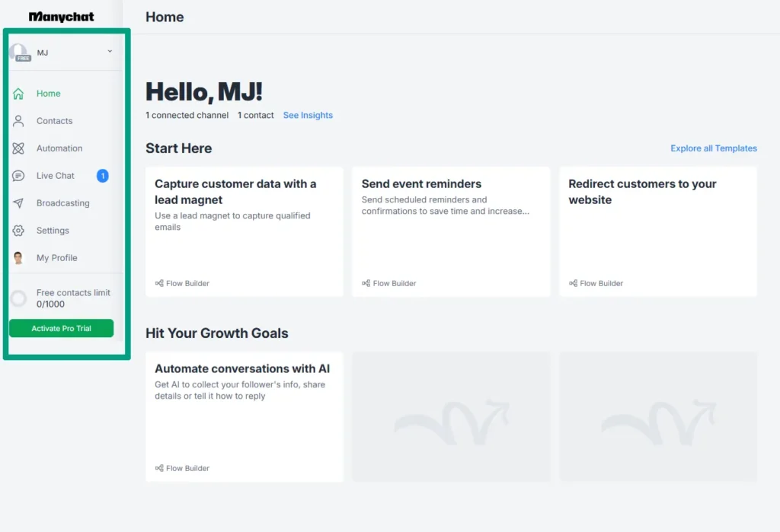Open the Manychat logo in top bar
This screenshot has width=780, height=532.
tap(61, 15)
